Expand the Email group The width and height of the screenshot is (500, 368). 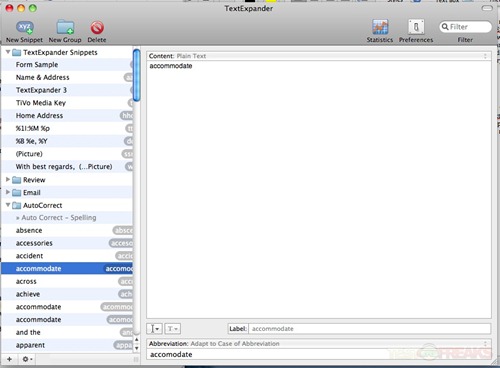8,192
